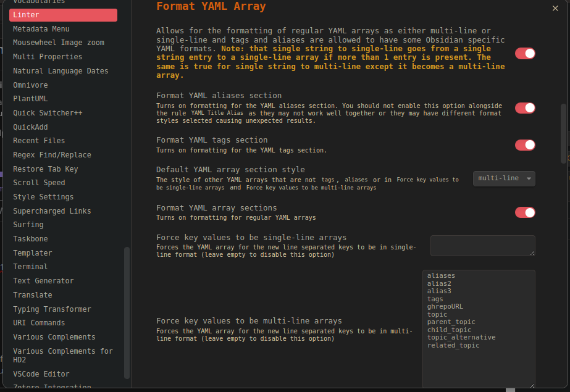Screen dimensions: 570x392
Task: Click the main settings pane scrollbar
Action: click(564, 134)
